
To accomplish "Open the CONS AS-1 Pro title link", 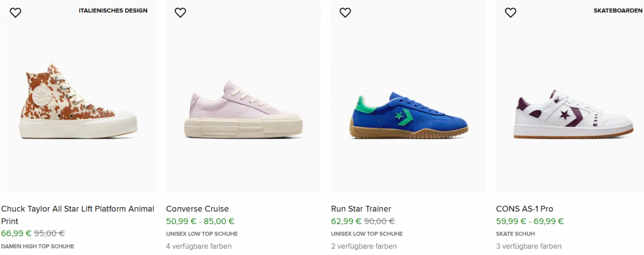I will click(x=525, y=209).
